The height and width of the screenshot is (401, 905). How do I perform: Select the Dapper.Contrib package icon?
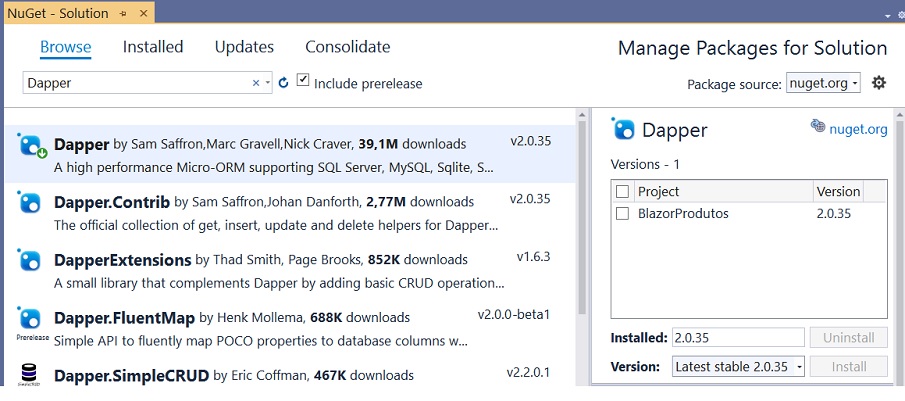(29, 202)
